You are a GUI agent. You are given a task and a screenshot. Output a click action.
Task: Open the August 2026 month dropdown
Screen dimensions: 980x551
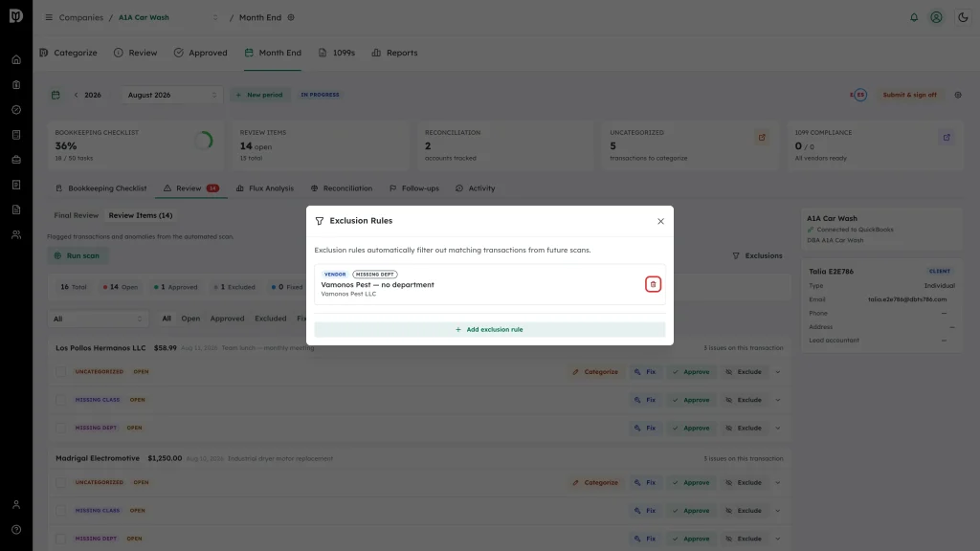click(172, 95)
